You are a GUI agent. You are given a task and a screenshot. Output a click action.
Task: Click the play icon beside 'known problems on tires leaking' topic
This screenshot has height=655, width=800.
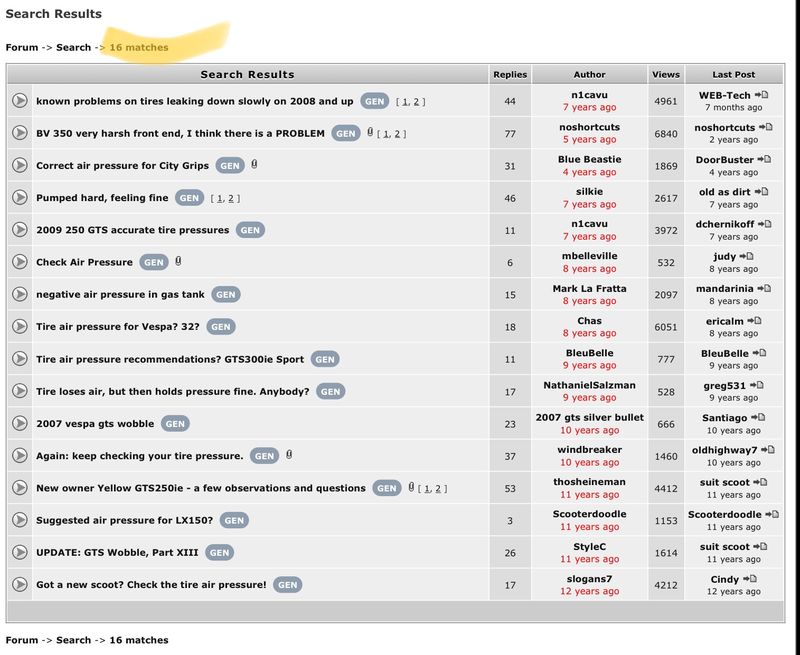tap(20, 100)
